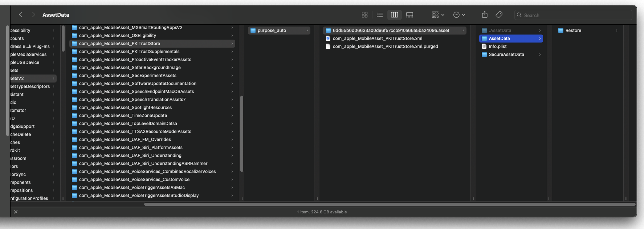
Task: Click the PKITrustStore.xml.purged document icon
Action: (328, 46)
